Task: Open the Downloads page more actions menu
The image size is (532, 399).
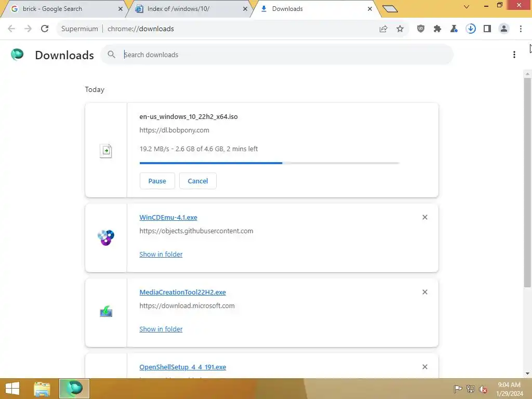Action: 514,55
